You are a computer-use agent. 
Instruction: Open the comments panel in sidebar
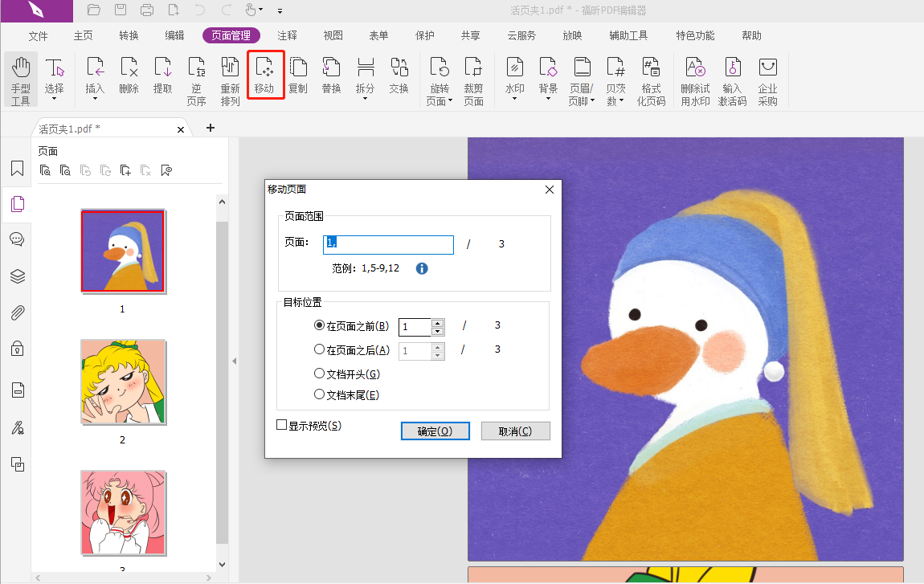pyautogui.click(x=18, y=239)
